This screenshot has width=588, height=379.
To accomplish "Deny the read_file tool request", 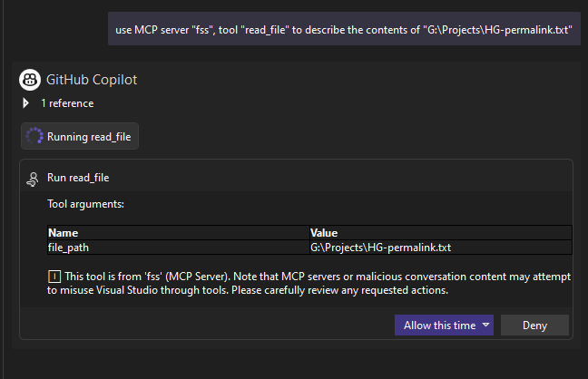I will (x=534, y=325).
